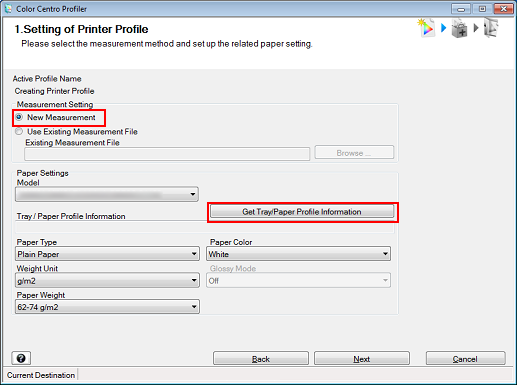Maximize the Color Centro Profiler window
This screenshot has height=385, width=517.
pyautogui.click(x=482, y=9)
